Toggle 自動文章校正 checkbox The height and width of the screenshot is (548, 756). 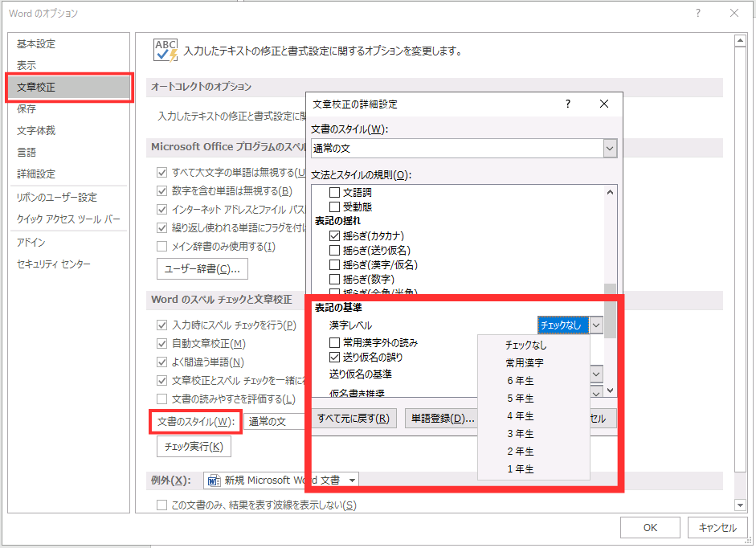tap(162, 344)
